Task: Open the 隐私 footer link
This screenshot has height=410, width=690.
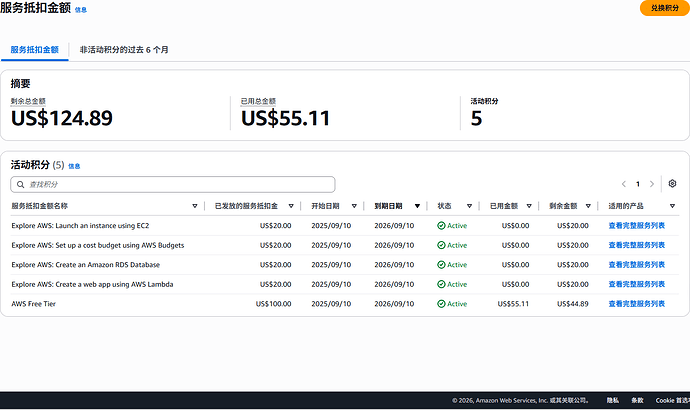Action: click(613, 400)
